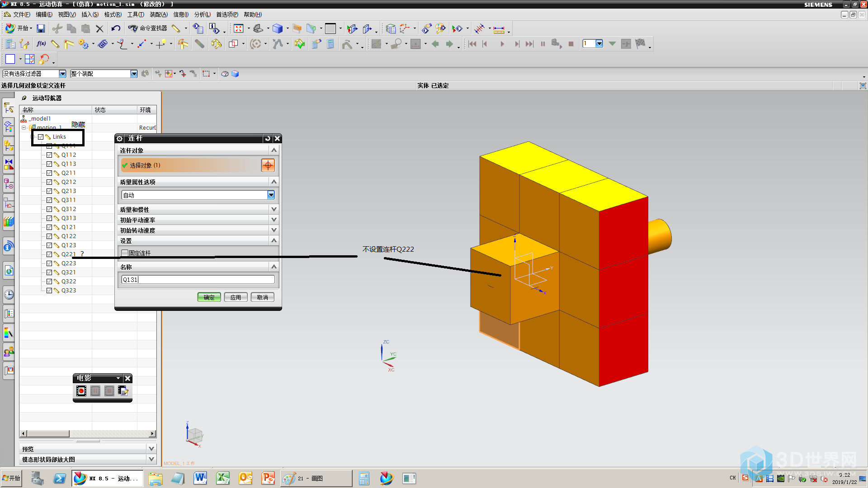Toggle the Q323 link checkbox
The image size is (868, 488).
(x=49, y=291)
